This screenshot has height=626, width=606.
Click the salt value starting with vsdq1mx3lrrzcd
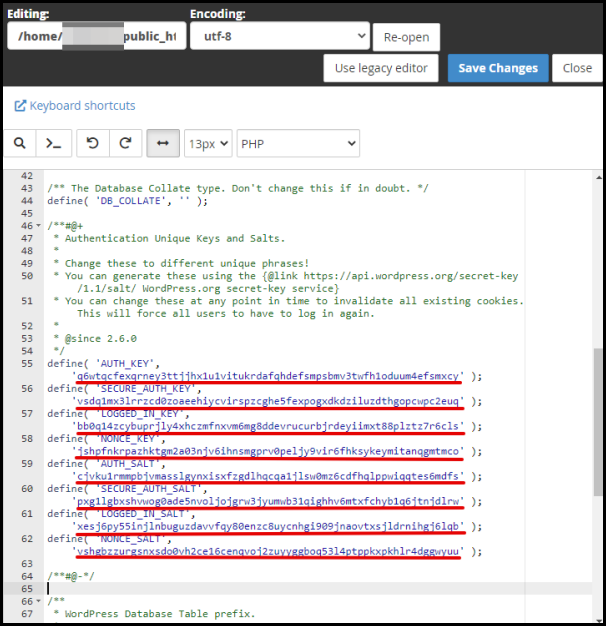point(268,401)
